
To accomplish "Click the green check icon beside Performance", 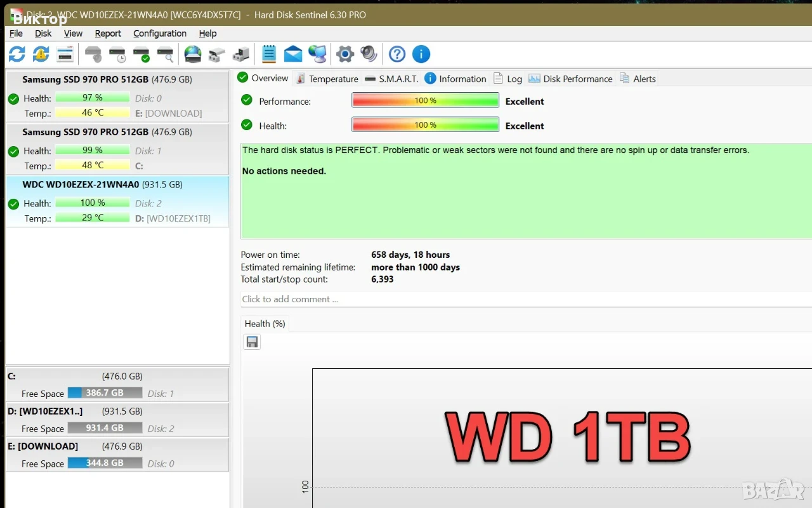I will pyautogui.click(x=247, y=100).
